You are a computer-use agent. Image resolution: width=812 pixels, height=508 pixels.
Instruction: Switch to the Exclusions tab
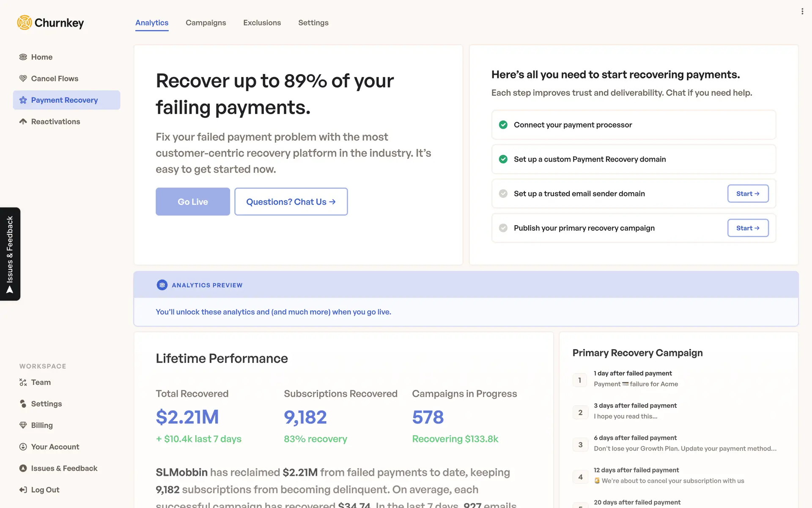pos(262,23)
